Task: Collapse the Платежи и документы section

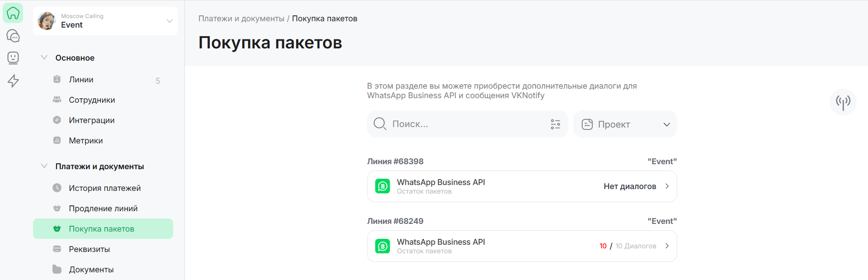Action: tap(44, 166)
